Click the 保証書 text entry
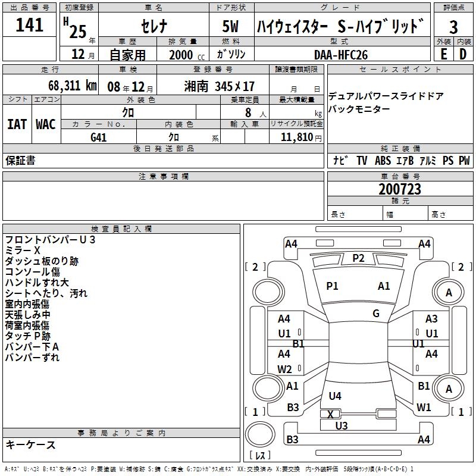Image resolution: width=476 pixels, height=476 pixels. coord(20,161)
